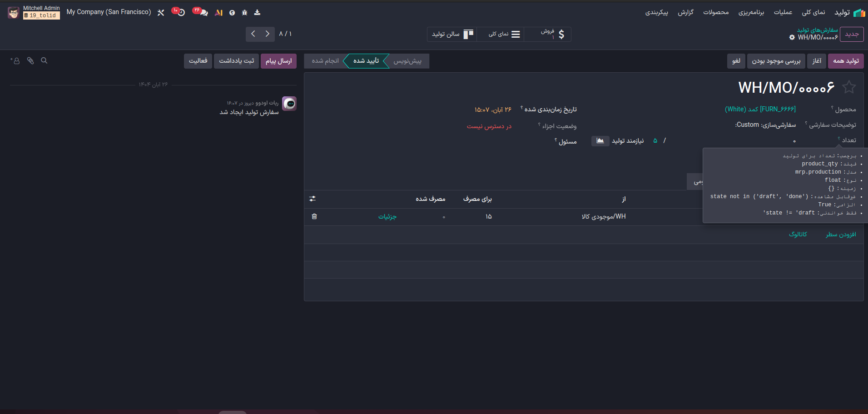
Task: Click the تولید همه button
Action: tap(846, 61)
